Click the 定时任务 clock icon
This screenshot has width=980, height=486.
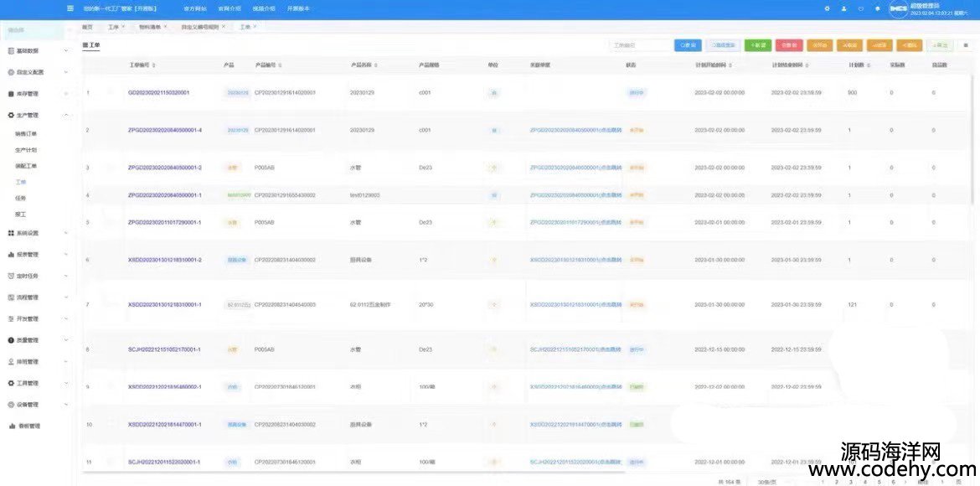11,276
